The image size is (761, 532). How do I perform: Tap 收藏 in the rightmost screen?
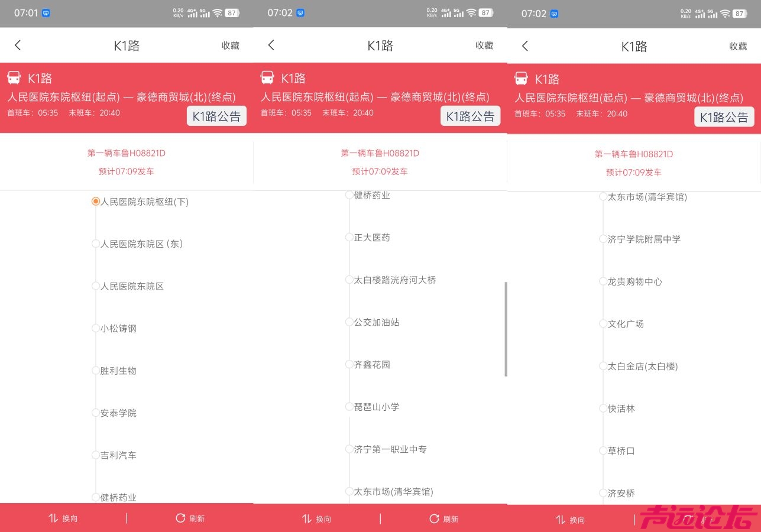[738, 46]
